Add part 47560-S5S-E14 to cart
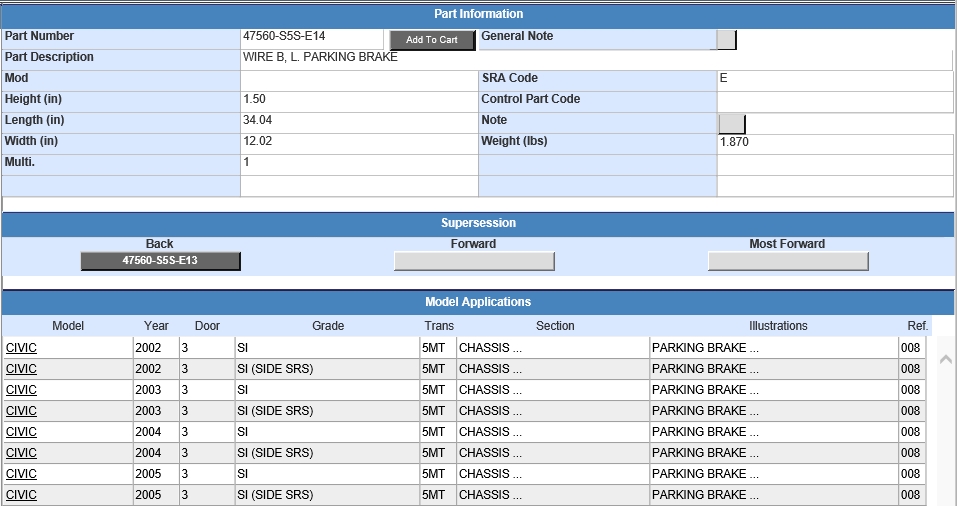 (x=432, y=40)
